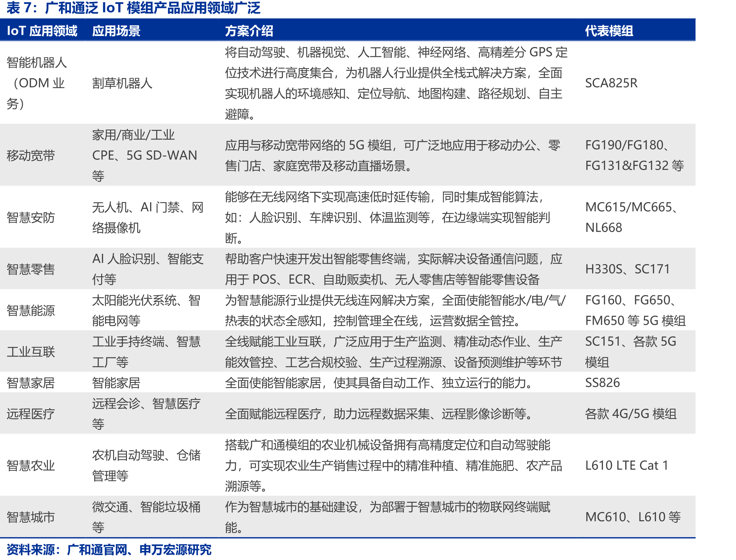Click the table title '表 7：广和通泛 IoT 模组产品应用领域广泛'
This screenshot has width=736, height=560.
133,8
